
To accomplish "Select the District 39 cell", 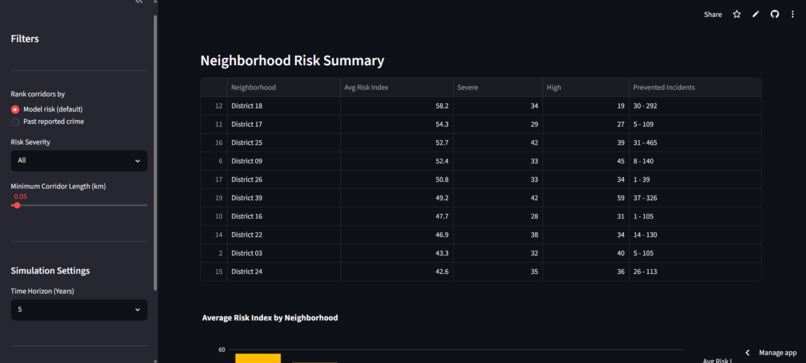I will pos(284,198).
